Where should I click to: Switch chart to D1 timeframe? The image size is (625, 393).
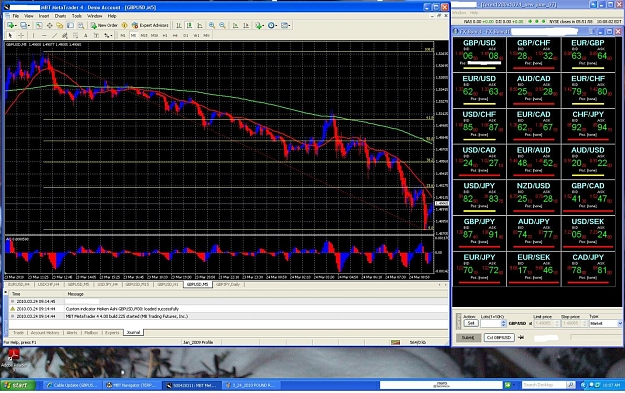click(186, 35)
